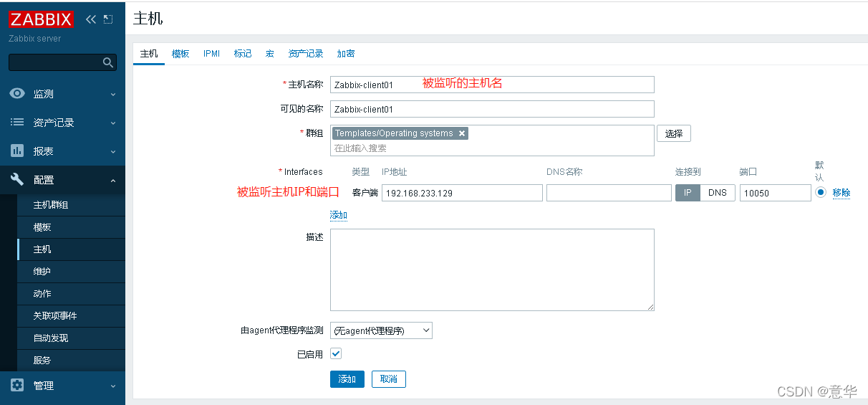The height and width of the screenshot is (405, 868).
Task: Expand the 资产记录 menu chevron
Action: (x=113, y=123)
